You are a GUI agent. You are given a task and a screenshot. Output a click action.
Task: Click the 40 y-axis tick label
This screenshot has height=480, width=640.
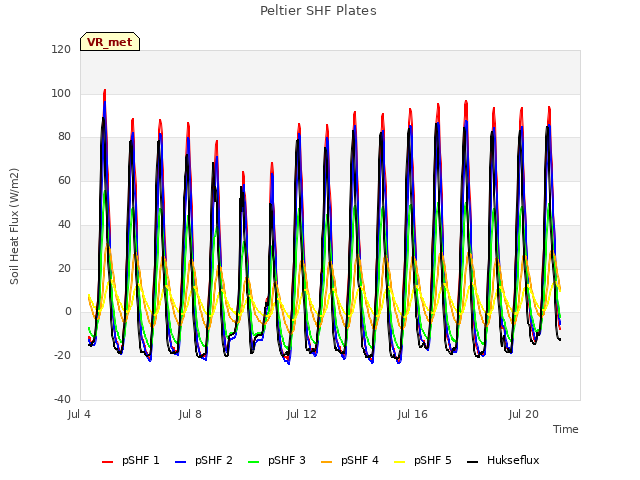tap(64, 224)
